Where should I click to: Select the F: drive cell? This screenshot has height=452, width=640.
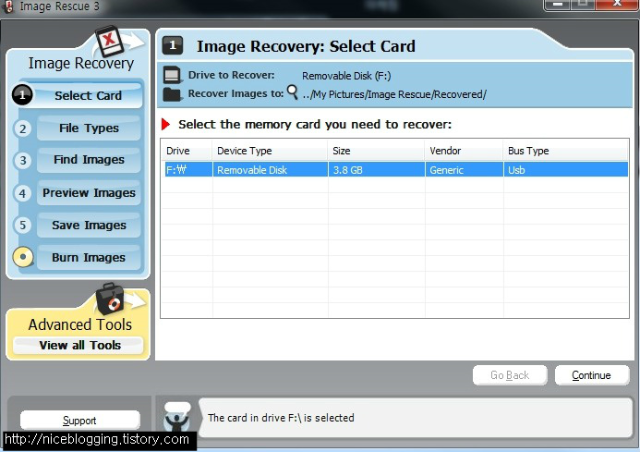click(x=188, y=170)
